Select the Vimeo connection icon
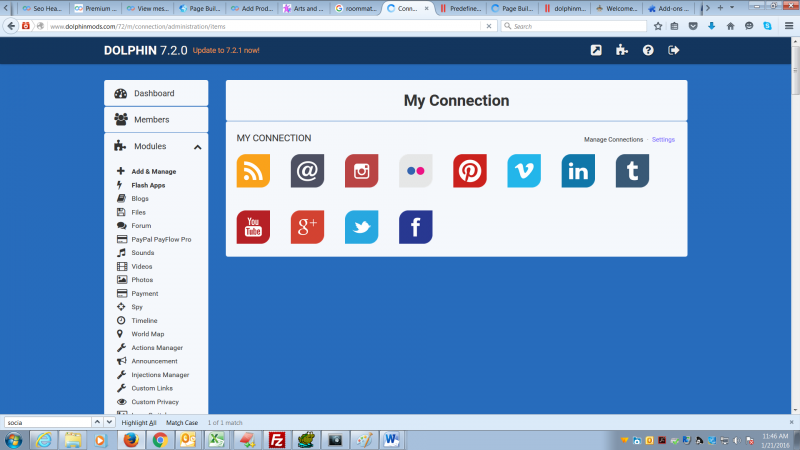This screenshot has height=450, width=800. click(524, 171)
